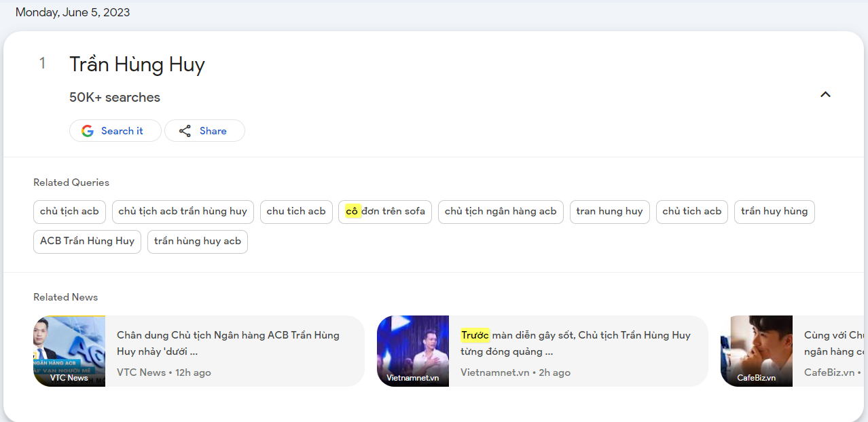This screenshot has height=422, width=868.
Task: Click the "VTC News • 12h ago" source line
Action: click(x=164, y=372)
